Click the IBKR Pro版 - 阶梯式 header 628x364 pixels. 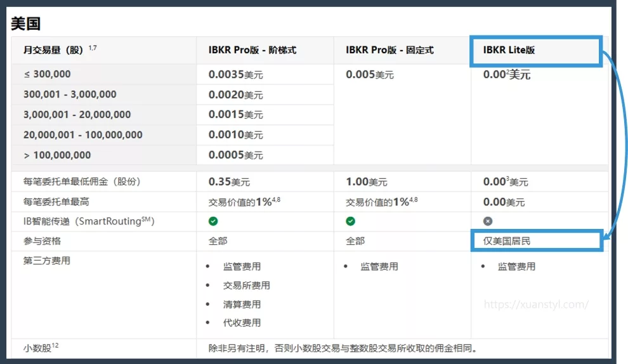click(x=252, y=50)
